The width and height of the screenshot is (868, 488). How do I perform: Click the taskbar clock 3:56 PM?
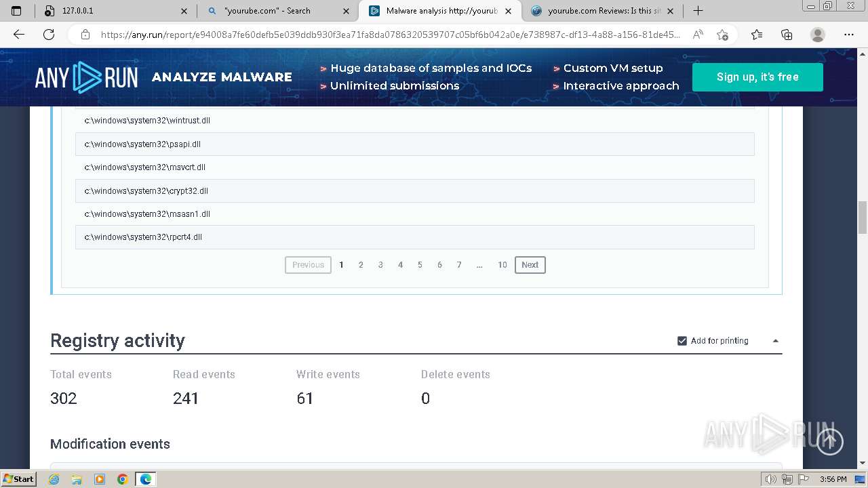pyautogui.click(x=833, y=479)
